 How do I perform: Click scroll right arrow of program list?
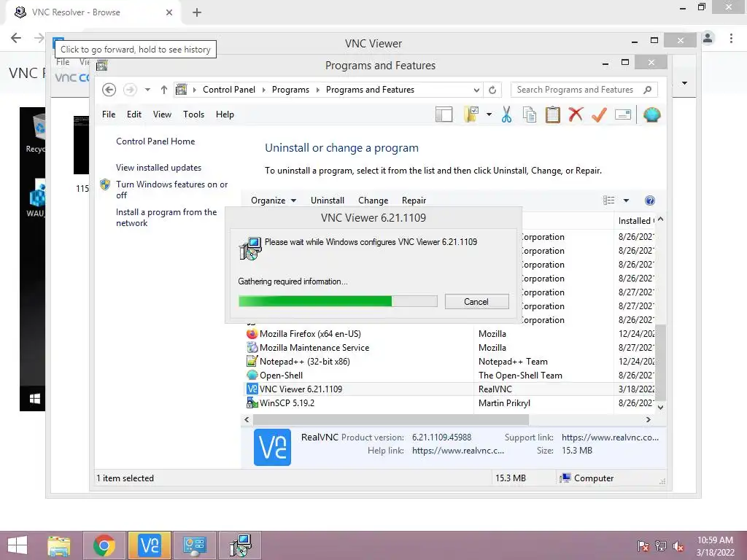pyautogui.click(x=648, y=419)
